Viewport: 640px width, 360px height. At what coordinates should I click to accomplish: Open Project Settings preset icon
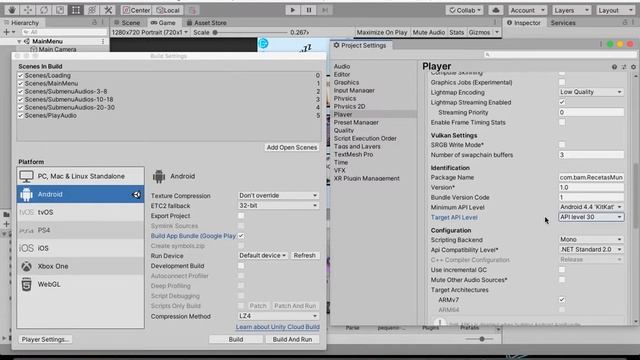point(624,67)
